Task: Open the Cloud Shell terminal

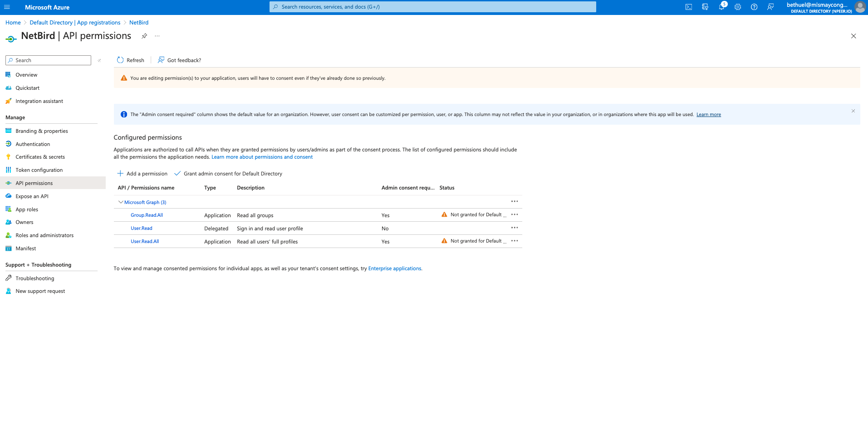Action: [688, 7]
